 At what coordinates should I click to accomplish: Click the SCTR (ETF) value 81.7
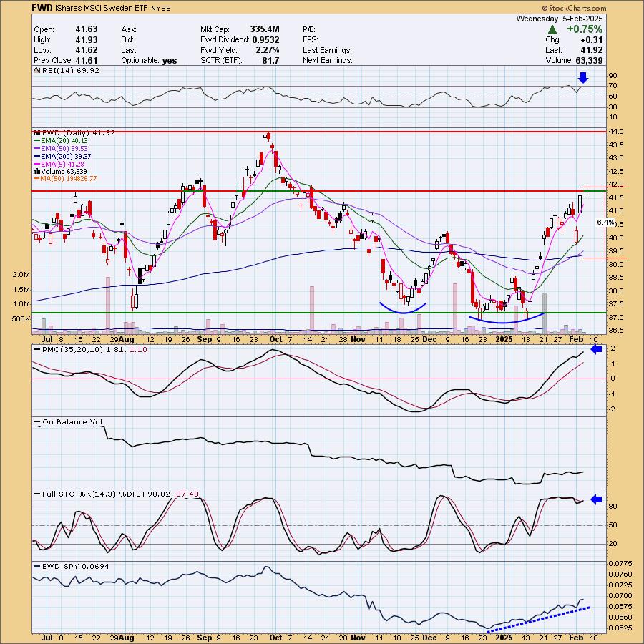pyautogui.click(x=271, y=60)
